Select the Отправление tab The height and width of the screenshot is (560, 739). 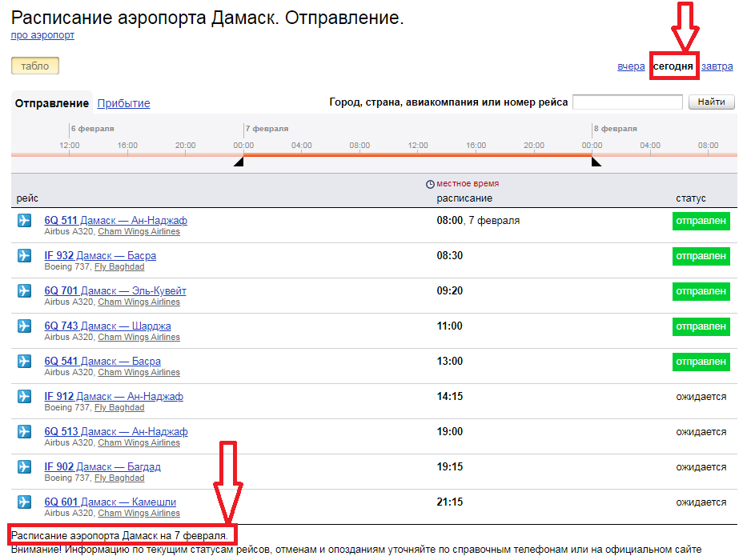coord(51,103)
